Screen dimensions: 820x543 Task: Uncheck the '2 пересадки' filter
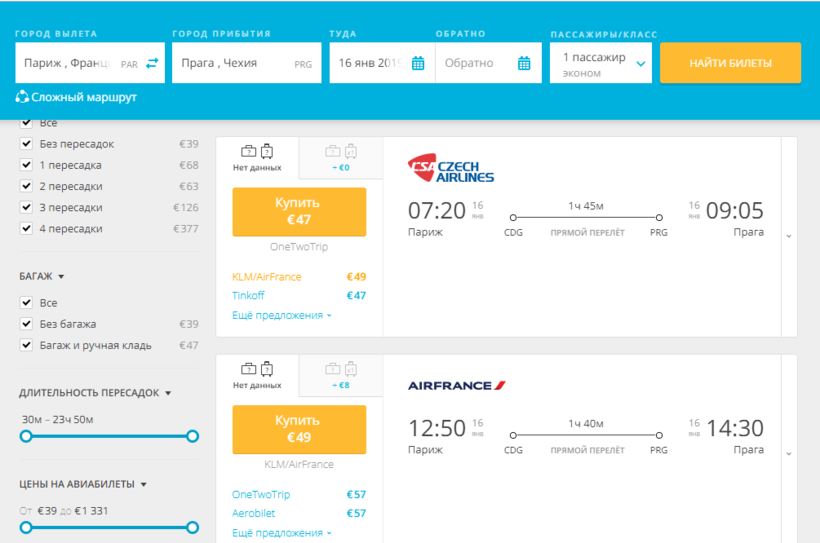[27, 186]
